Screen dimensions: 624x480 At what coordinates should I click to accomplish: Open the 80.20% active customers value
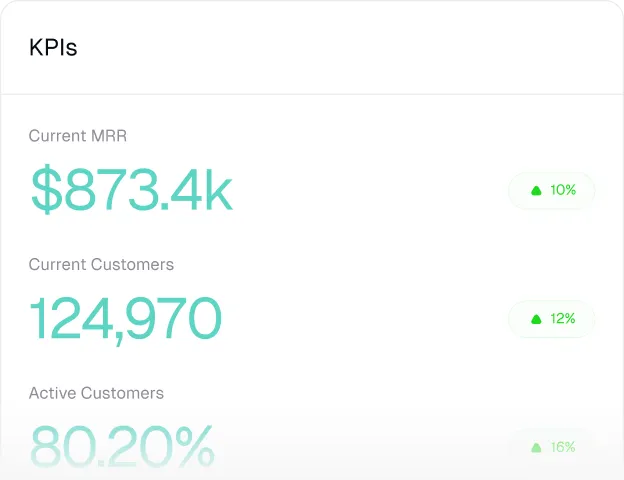[121, 447]
